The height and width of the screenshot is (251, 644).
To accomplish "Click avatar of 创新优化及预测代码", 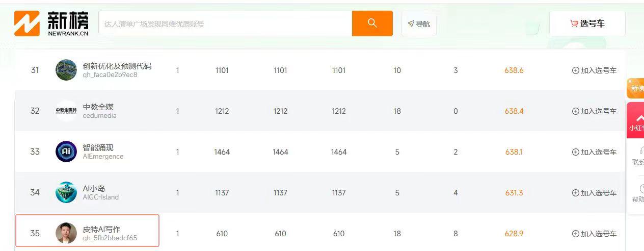I will coord(66,70).
